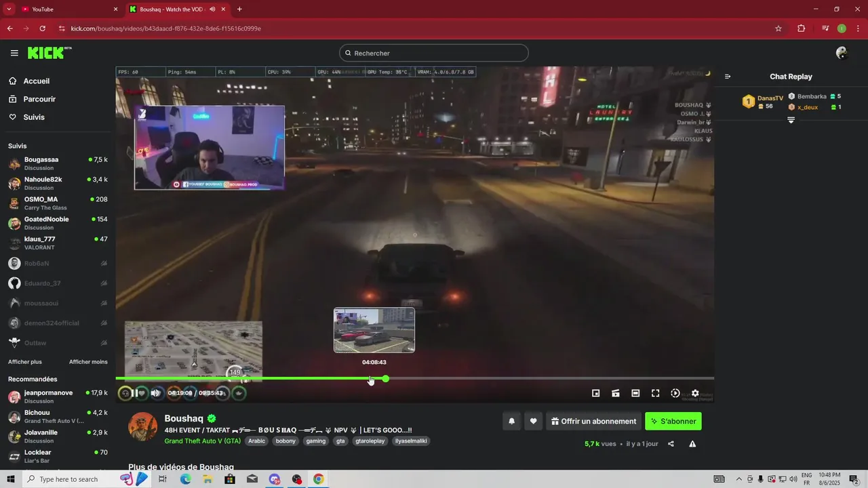Navigate to Accueil in sidebar

[x=58, y=81]
